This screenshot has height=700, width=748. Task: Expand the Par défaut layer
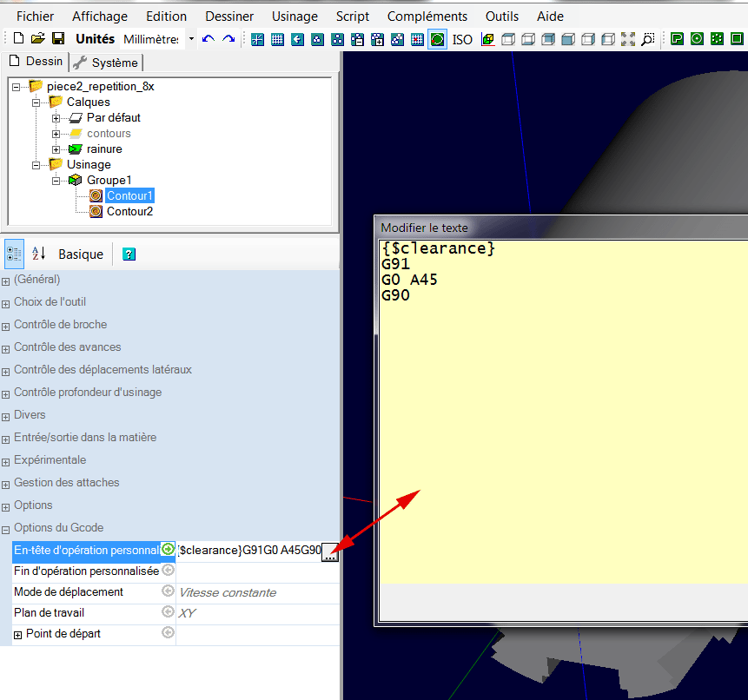(x=56, y=118)
